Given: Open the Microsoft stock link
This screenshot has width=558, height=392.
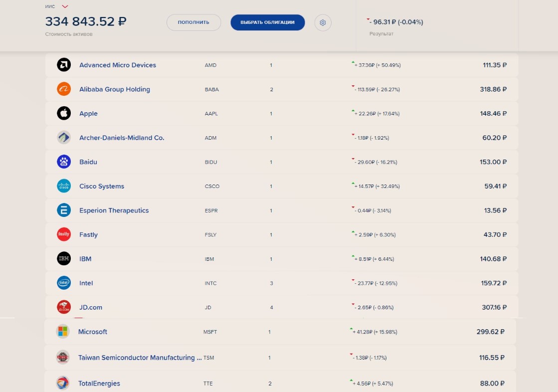Looking at the screenshot, I should [93, 332].
